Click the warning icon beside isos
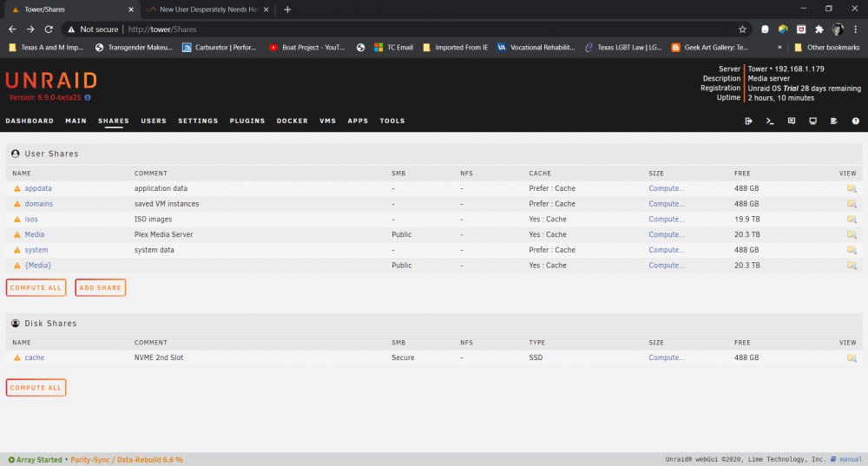This screenshot has height=466, width=868. pyautogui.click(x=17, y=220)
